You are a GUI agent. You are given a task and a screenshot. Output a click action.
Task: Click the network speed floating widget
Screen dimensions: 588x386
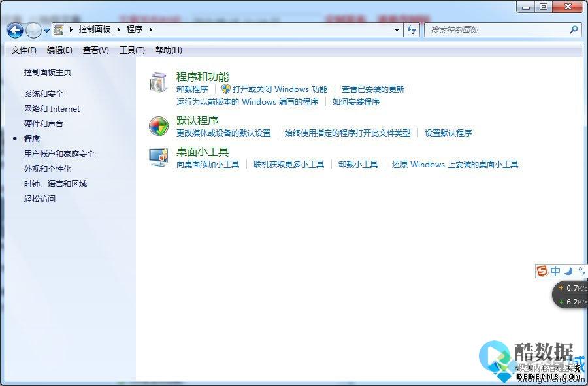click(x=570, y=295)
